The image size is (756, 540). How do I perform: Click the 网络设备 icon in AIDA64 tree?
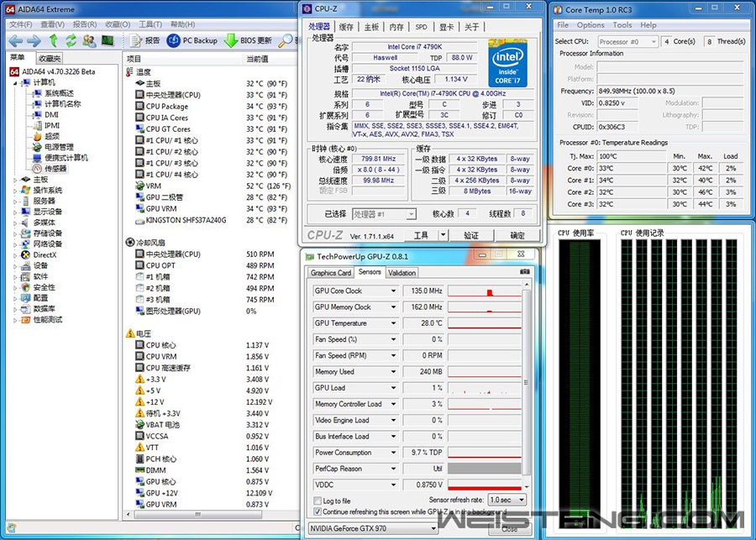(26, 244)
